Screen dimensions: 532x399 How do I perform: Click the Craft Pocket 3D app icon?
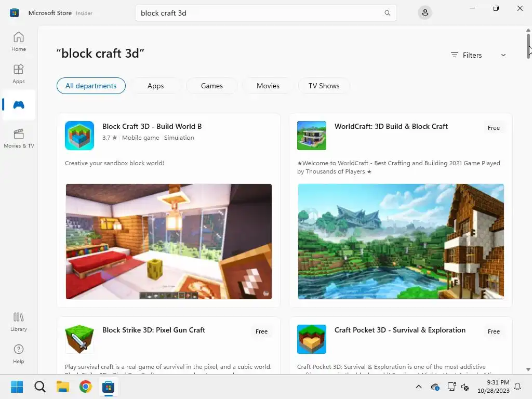312,339
